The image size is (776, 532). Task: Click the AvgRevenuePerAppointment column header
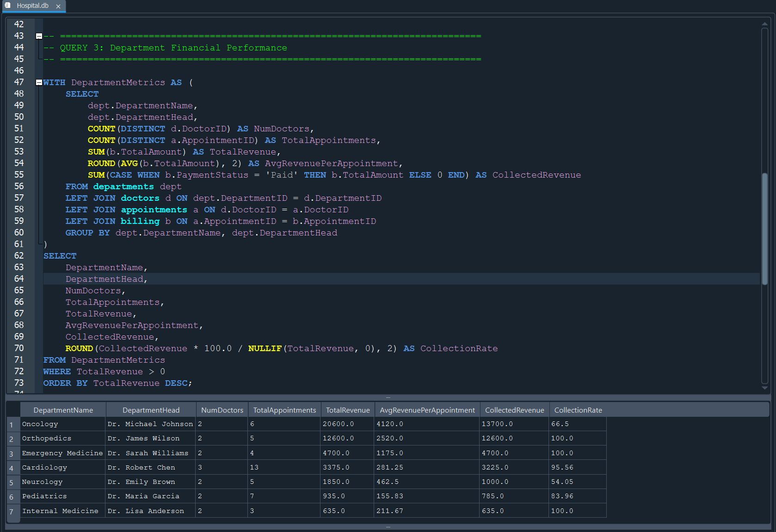click(427, 410)
